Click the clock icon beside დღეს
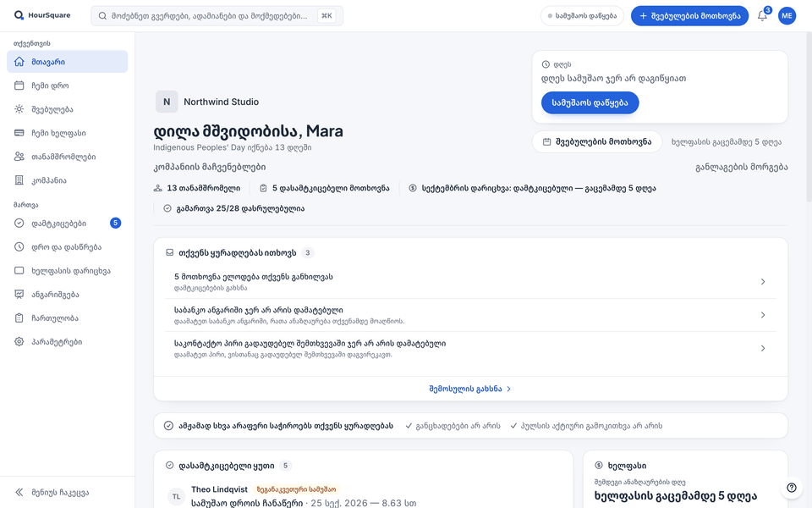This screenshot has width=812, height=508. coord(546,64)
